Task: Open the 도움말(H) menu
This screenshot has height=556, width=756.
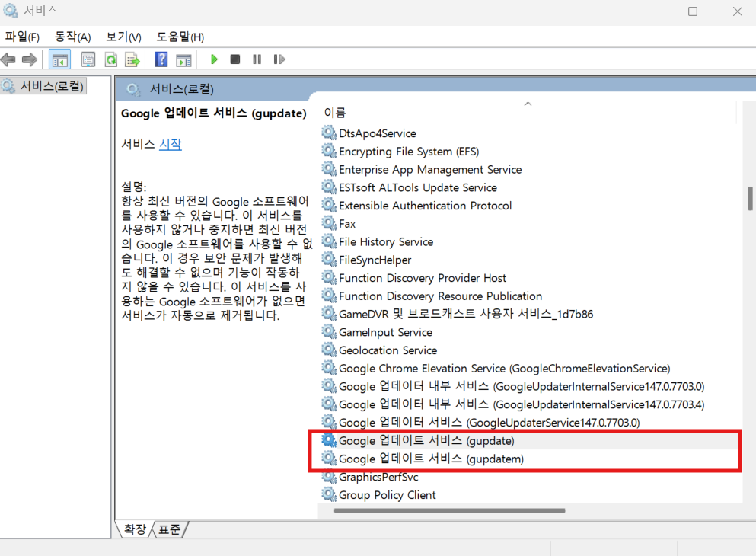Action: [x=180, y=37]
